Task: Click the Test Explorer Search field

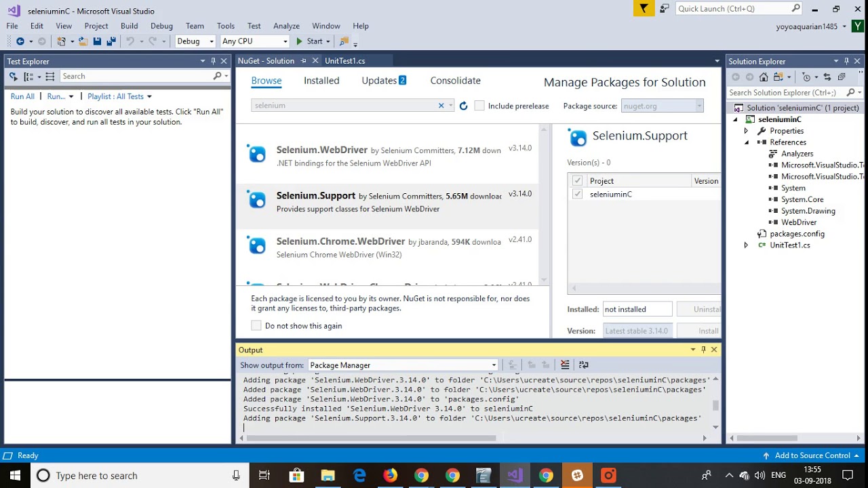Action: pyautogui.click(x=145, y=77)
